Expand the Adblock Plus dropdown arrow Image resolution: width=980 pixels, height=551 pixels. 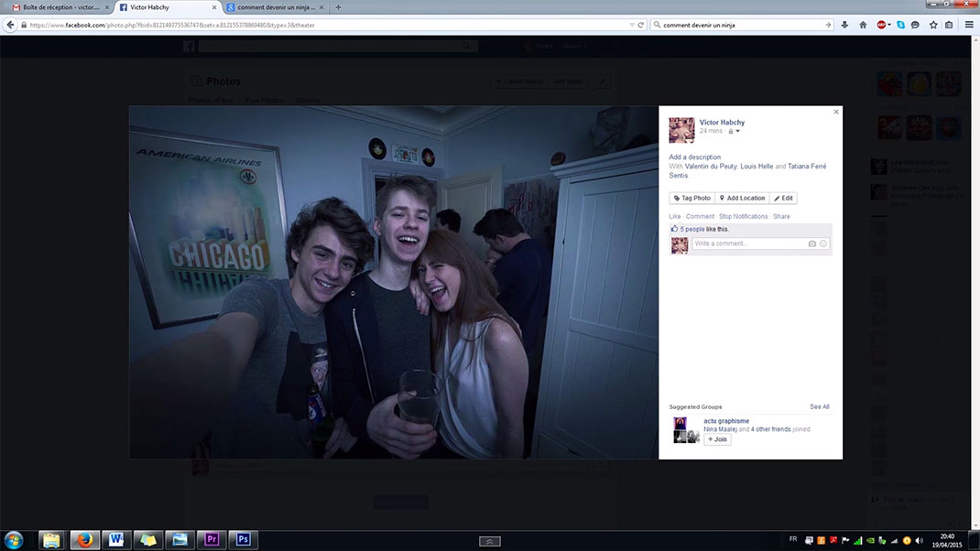[x=891, y=25]
